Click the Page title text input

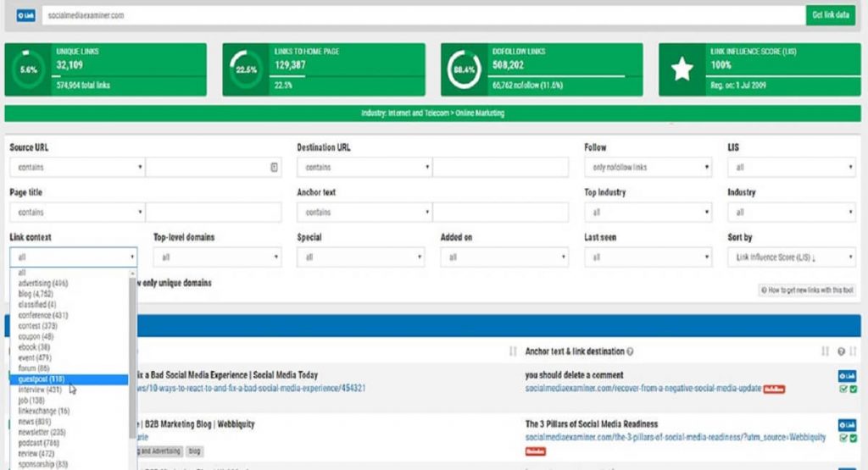(x=213, y=213)
